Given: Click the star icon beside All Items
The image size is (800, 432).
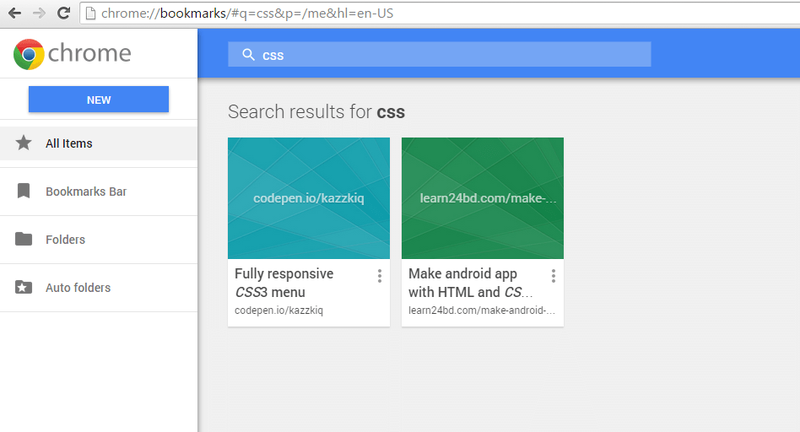Looking at the screenshot, I should pos(23,143).
